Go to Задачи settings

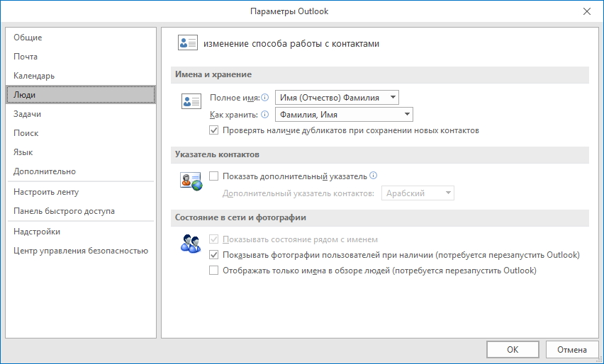(81, 114)
